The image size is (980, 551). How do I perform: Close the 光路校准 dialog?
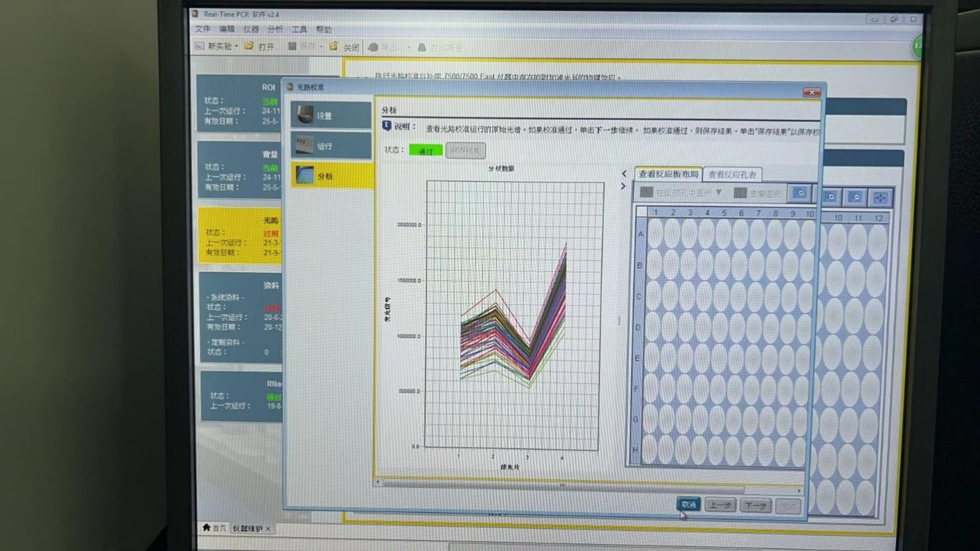click(x=812, y=92)
